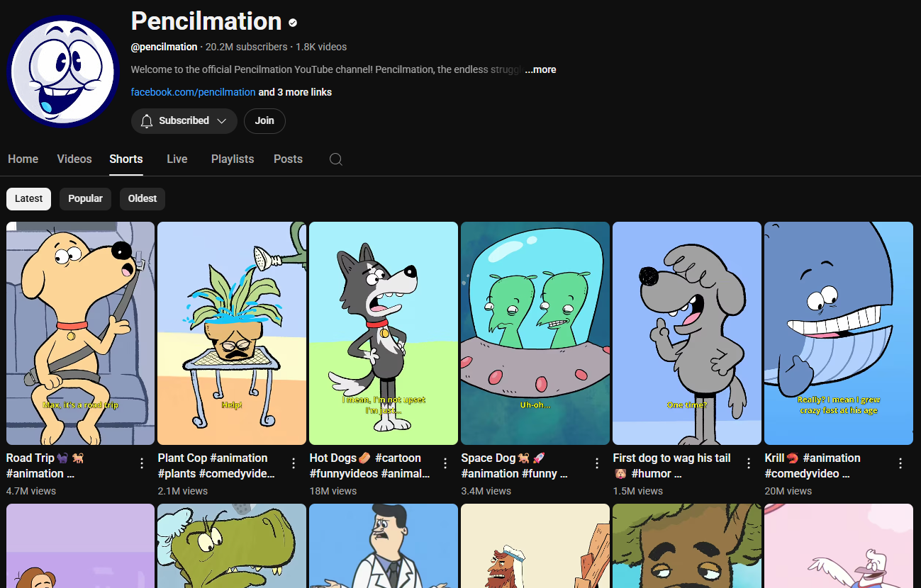Select the Oldest sort filter chip

tap(143, 199)
